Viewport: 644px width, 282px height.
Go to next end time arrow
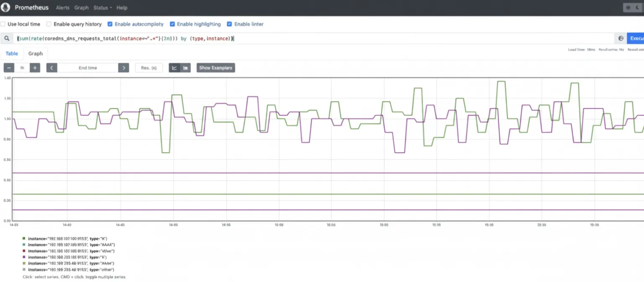coord(124,68)
